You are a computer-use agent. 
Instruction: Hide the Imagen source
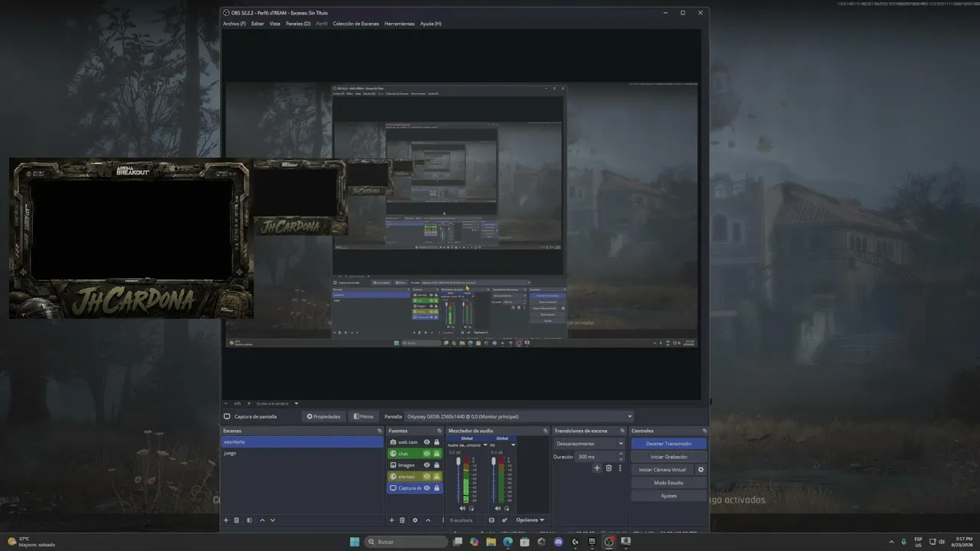tap(427, 465)
